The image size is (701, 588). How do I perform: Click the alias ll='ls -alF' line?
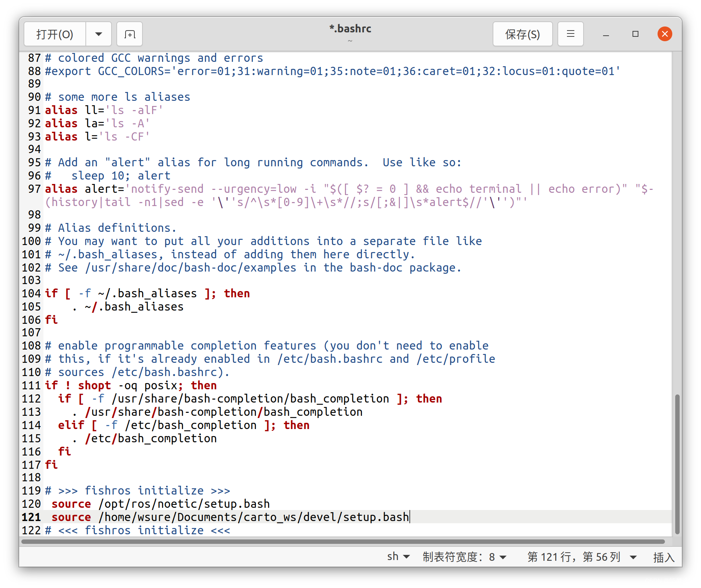104,110
